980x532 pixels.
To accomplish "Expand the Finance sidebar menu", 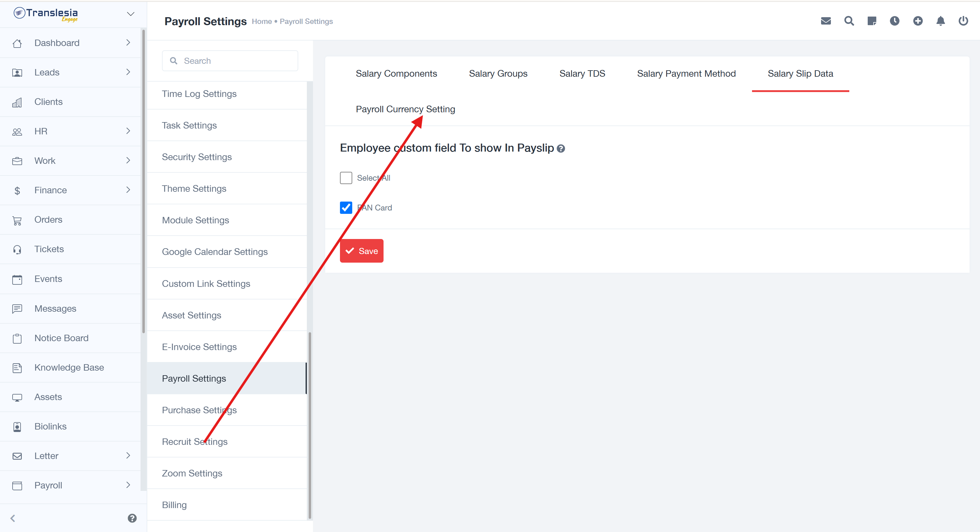I will tap(70, 190).
